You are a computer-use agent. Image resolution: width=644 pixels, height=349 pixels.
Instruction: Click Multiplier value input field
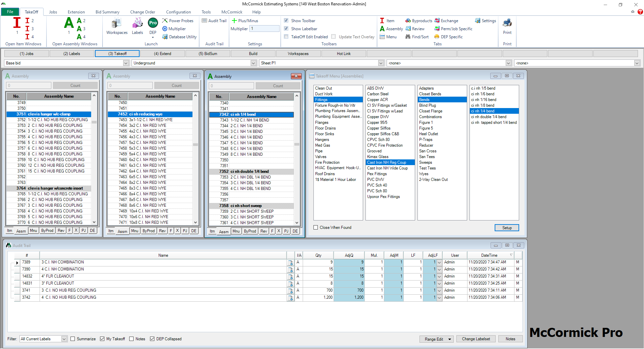tap(264, 29)
